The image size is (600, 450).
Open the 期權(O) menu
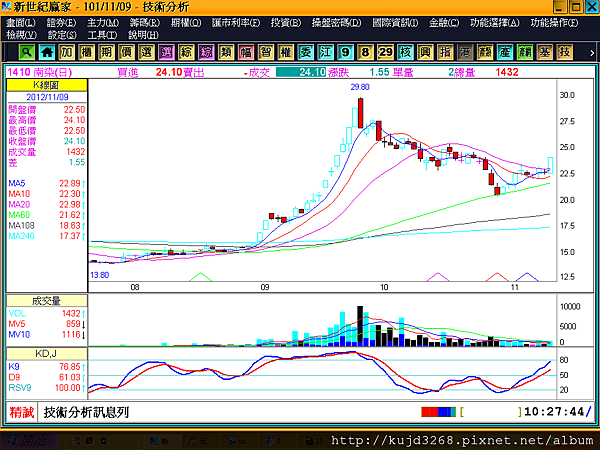186,23
